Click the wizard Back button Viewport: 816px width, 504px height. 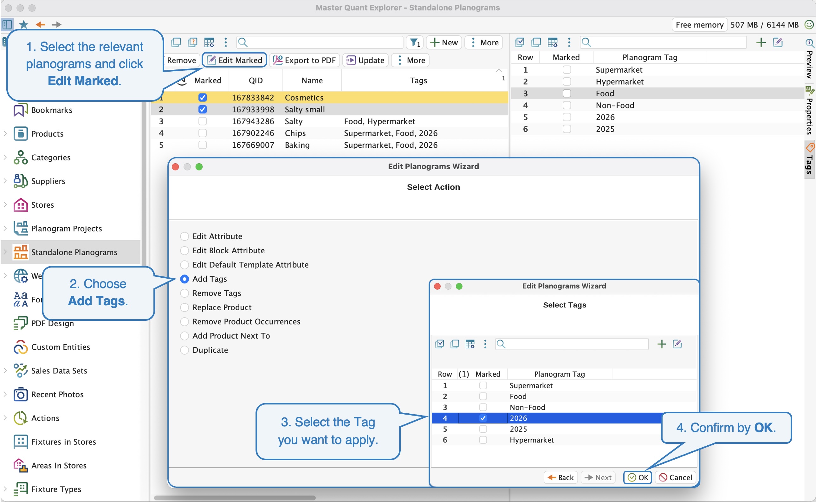coord(561,477)
